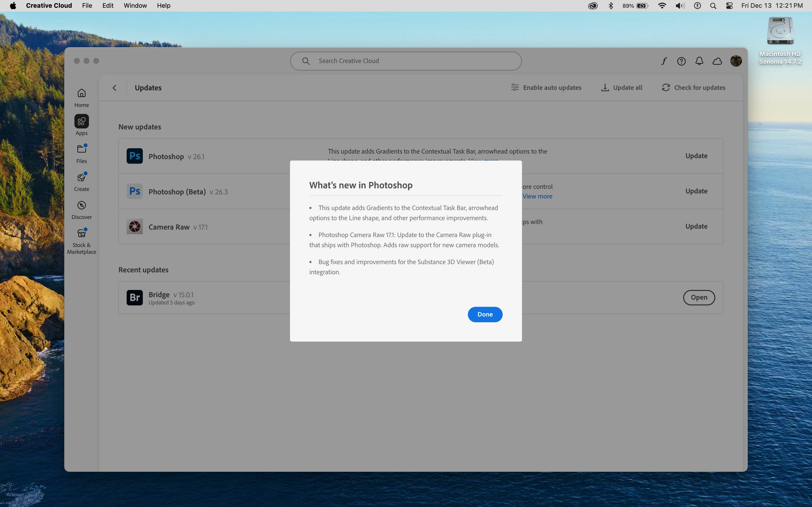Open the fonts f icon

pyautogui.click(x=664, y=61)
